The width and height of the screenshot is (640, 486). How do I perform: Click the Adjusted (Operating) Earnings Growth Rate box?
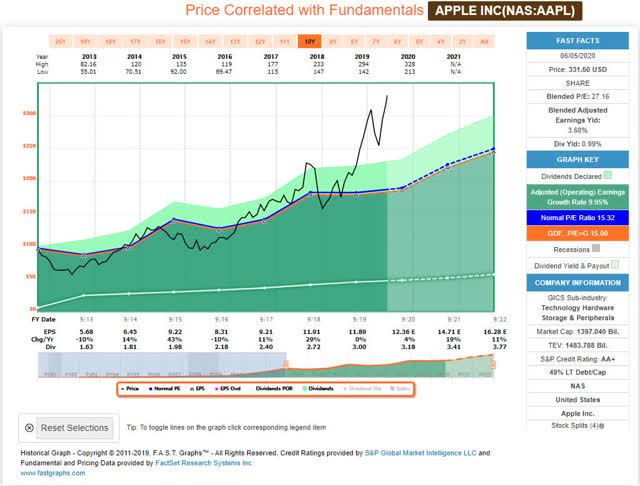tap(578, 197)
